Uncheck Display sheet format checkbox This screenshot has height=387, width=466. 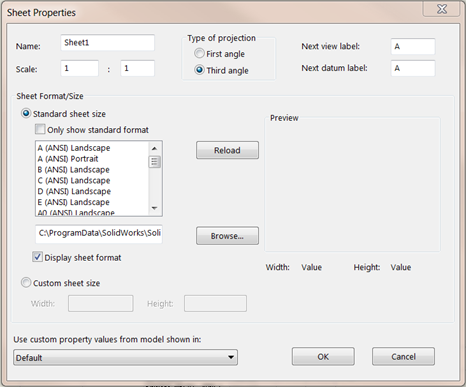[37, 257]
